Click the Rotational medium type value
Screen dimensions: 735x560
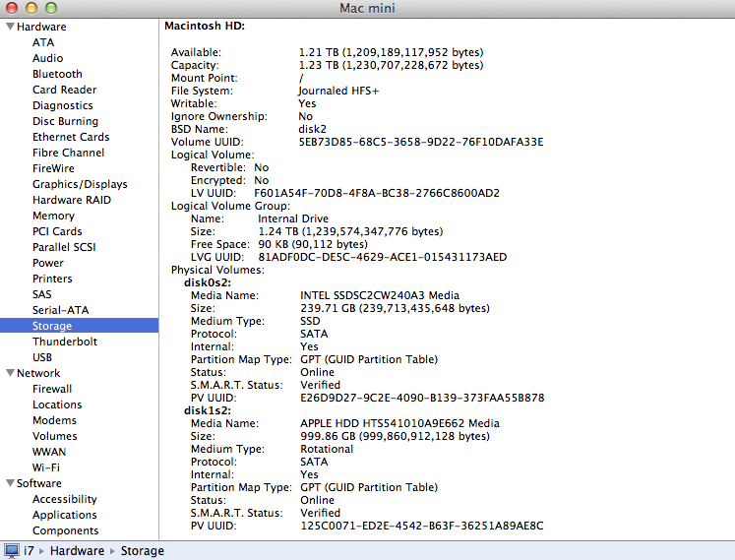327,449
